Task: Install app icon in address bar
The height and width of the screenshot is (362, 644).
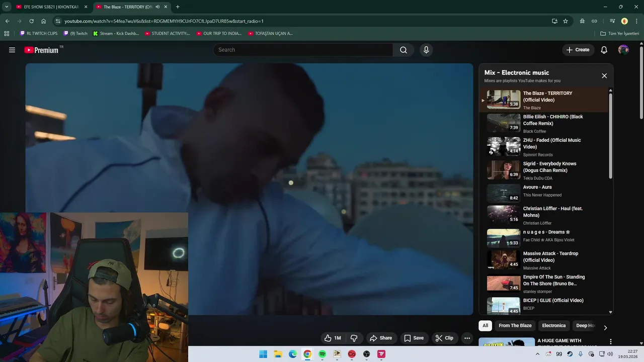Action: pos(554,21)
